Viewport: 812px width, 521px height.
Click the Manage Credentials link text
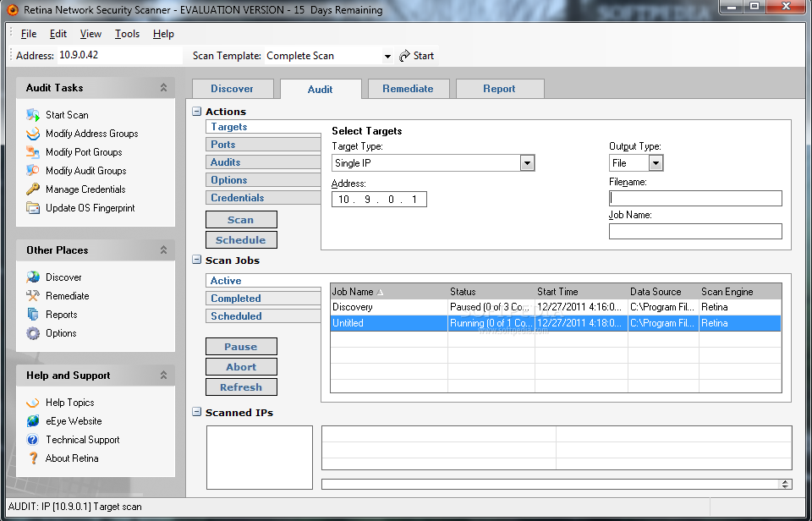click(85, 189)
